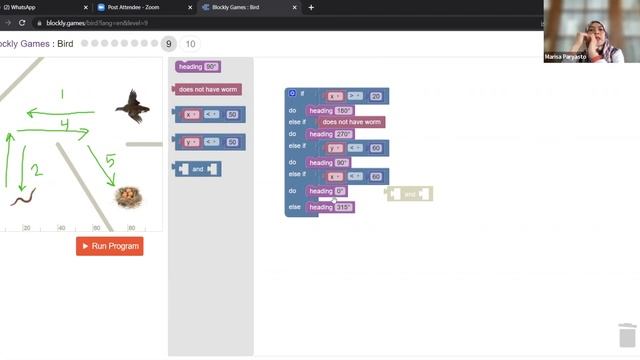
Task: Click the browser forward arrow
Action: pyautogui.click(x=7, y=23)
